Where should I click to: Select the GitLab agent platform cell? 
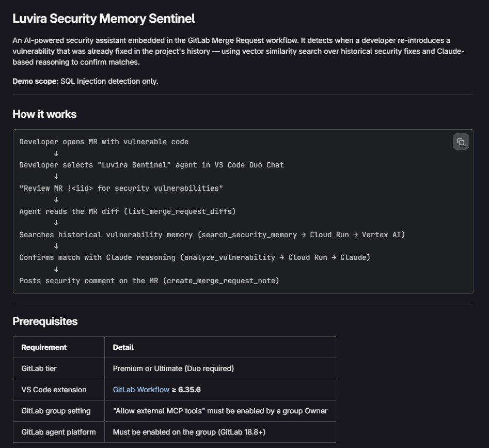click(58, 432)
